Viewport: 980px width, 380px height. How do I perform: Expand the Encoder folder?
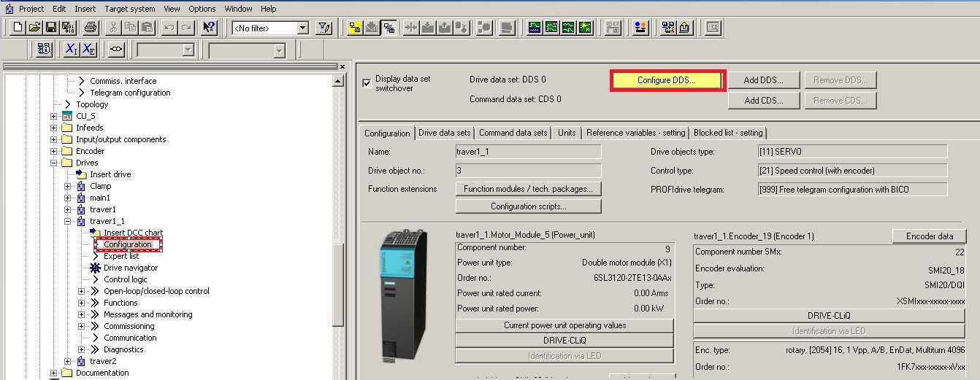(x=53, y=151)
